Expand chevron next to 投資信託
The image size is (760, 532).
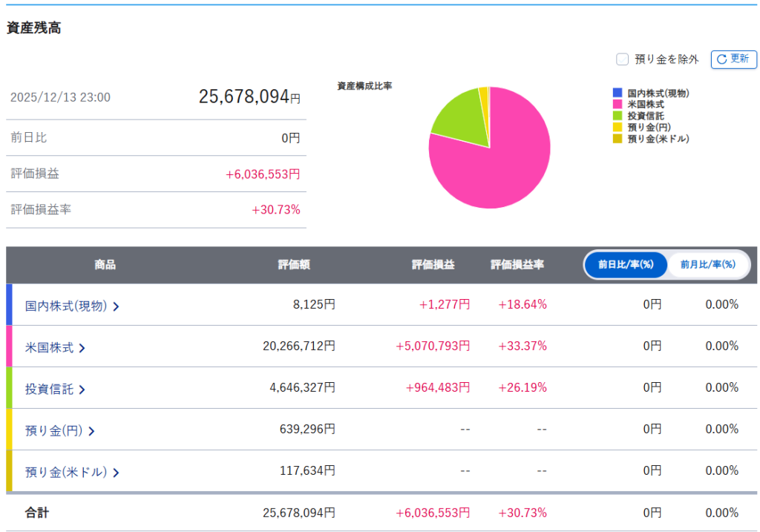tap(82, 390)
